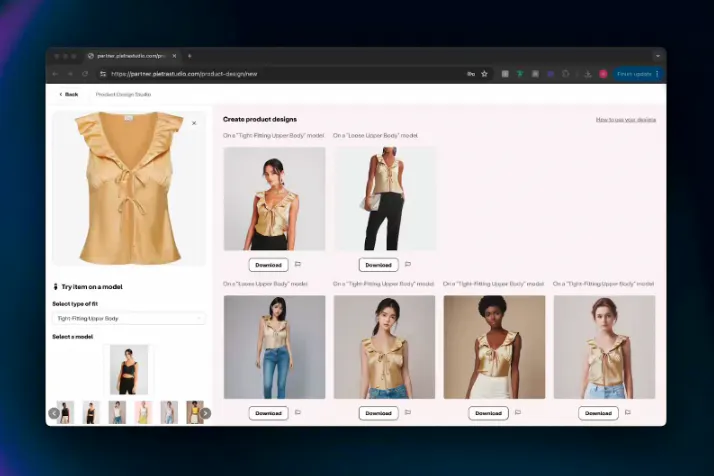The image size is (714, 476).
Task: Reload the current page
Action: pos(85,74)
